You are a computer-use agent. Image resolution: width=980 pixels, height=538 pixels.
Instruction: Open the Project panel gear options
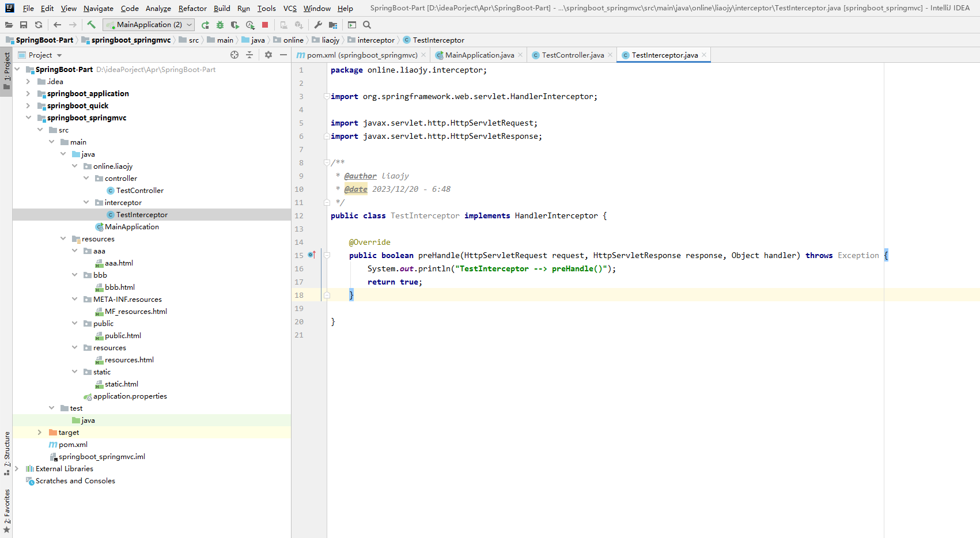pyautogui.click(x=268, y=55)
